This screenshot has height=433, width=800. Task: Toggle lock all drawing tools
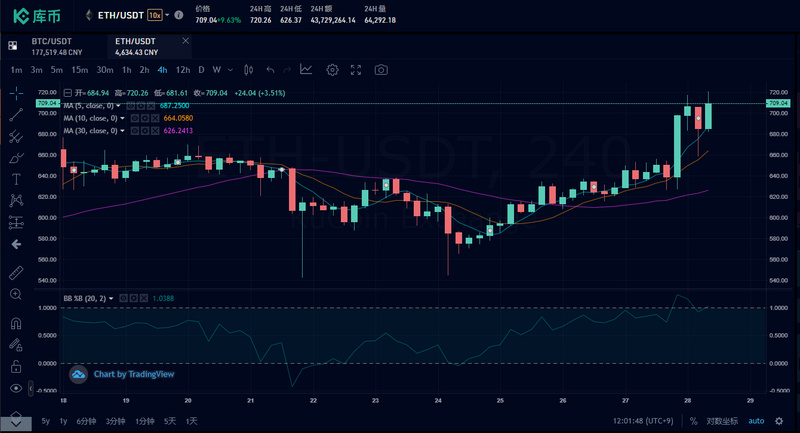click(16, 367)
